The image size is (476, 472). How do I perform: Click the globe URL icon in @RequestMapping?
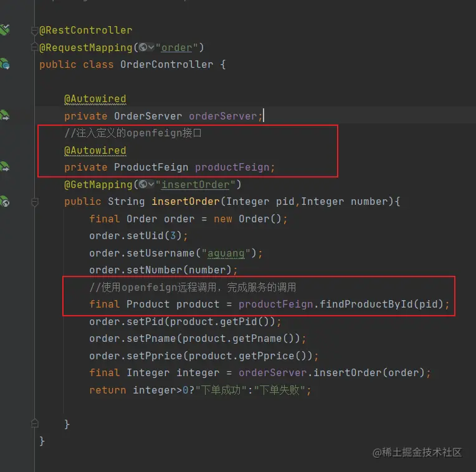pos(143,47)
